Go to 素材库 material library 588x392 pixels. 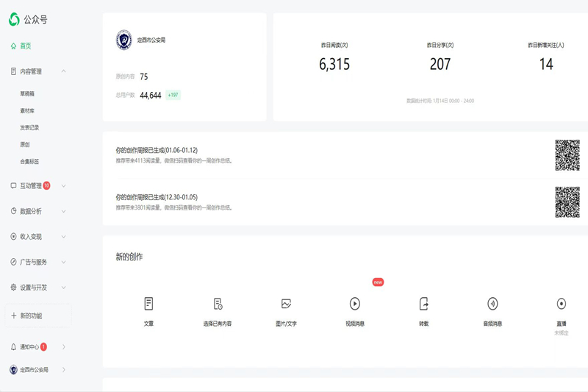point(27,111)
